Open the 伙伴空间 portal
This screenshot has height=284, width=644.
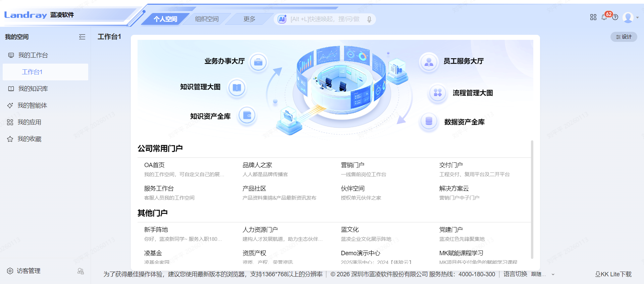pyautogui.click(x=353, y=189)
